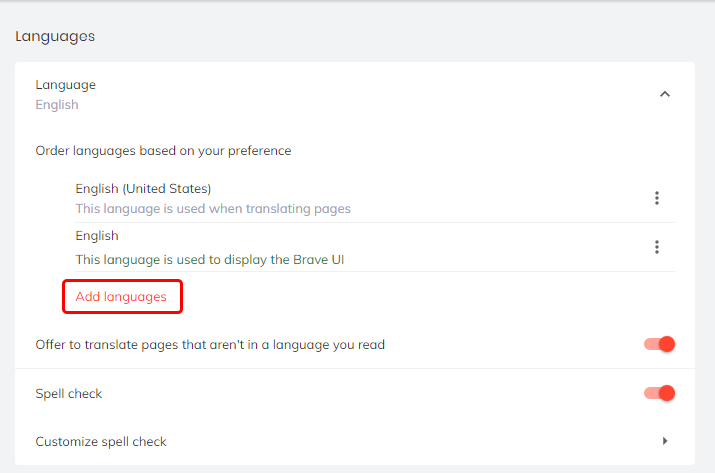Click the note about translating pages
715x473 pixels.
coord(213,209)
